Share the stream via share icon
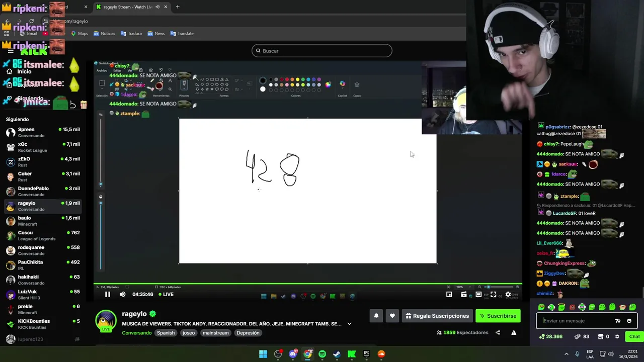The width and height of the screenshot is (644, 362). click(498, 332)
